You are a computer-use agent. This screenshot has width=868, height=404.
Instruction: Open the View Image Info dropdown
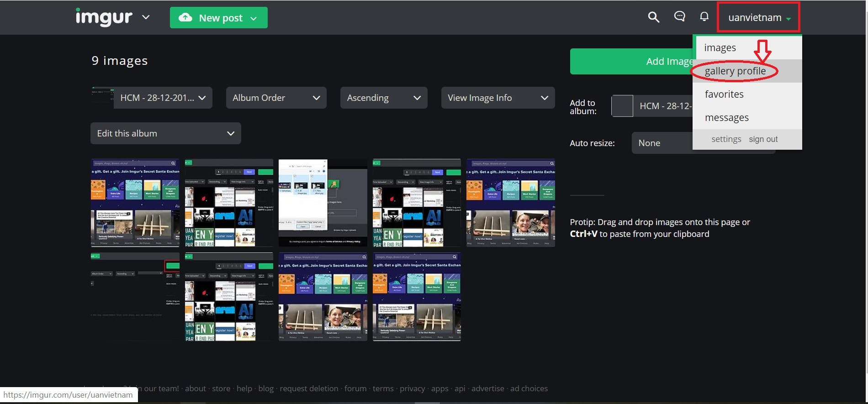498,98
